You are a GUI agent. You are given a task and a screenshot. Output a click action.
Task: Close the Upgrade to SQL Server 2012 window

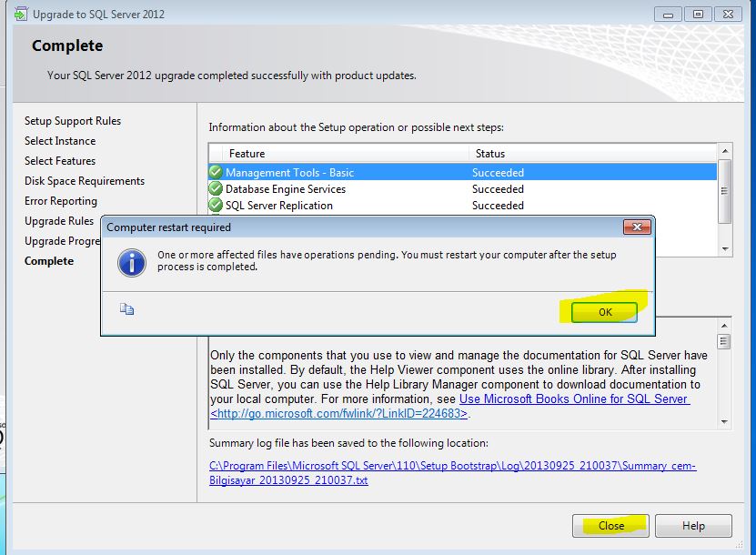(x=728, y=15)
